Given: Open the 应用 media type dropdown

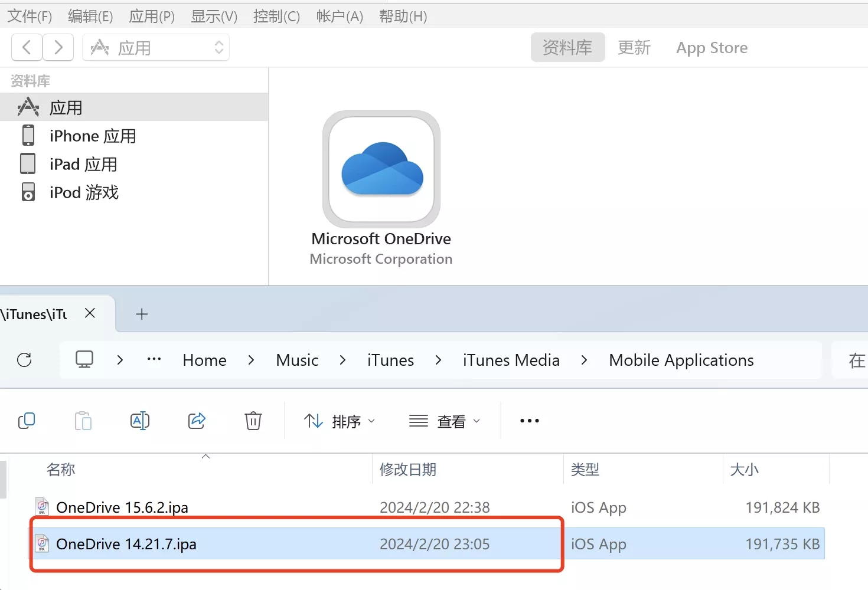Looking at the screenshot, I should (x=156, y=47).
